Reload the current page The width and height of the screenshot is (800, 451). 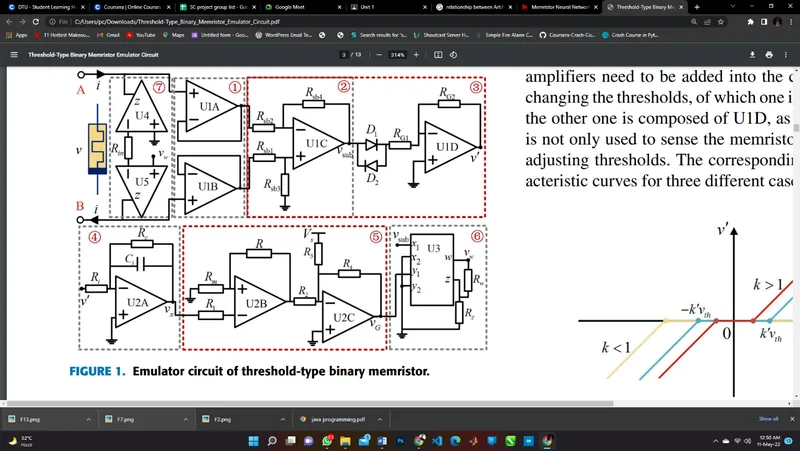click(36, 22)
